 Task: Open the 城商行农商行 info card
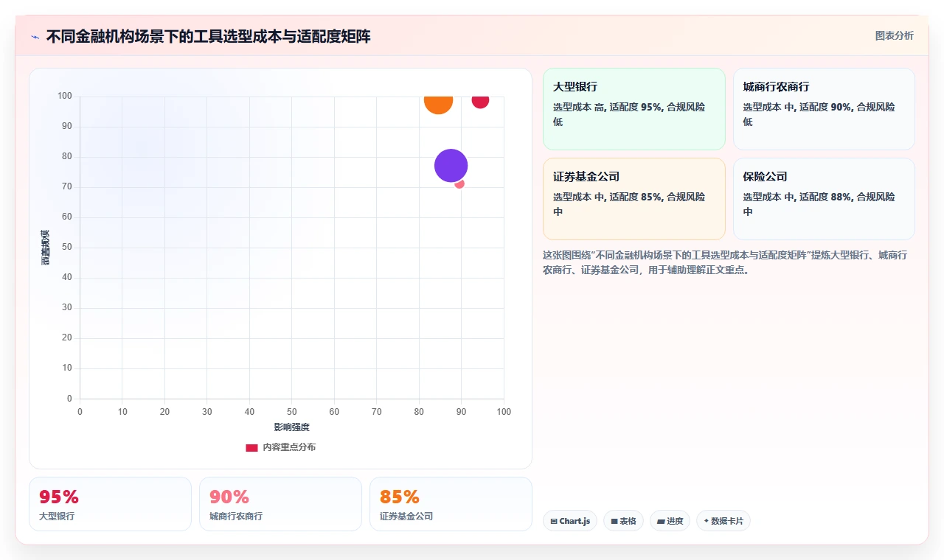pyautogui.click(x=824, y=109)
